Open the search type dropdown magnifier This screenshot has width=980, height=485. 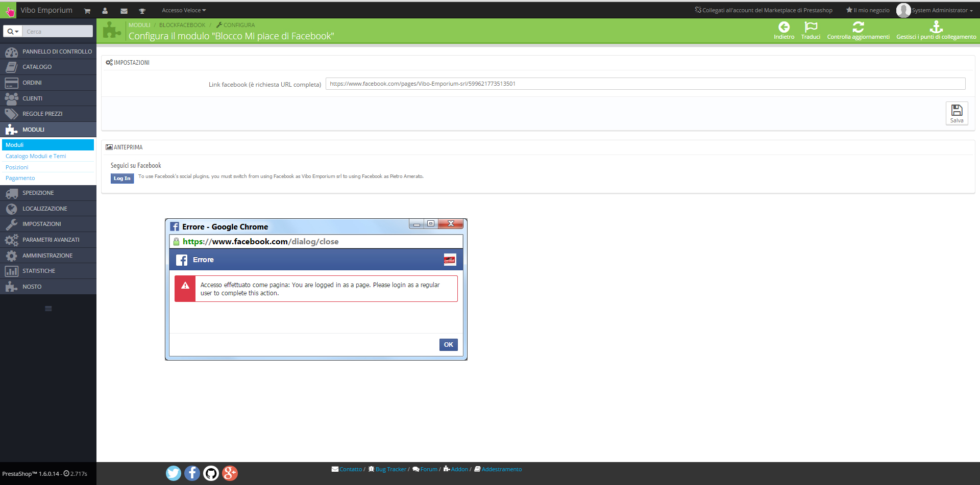tap(13, 32)
